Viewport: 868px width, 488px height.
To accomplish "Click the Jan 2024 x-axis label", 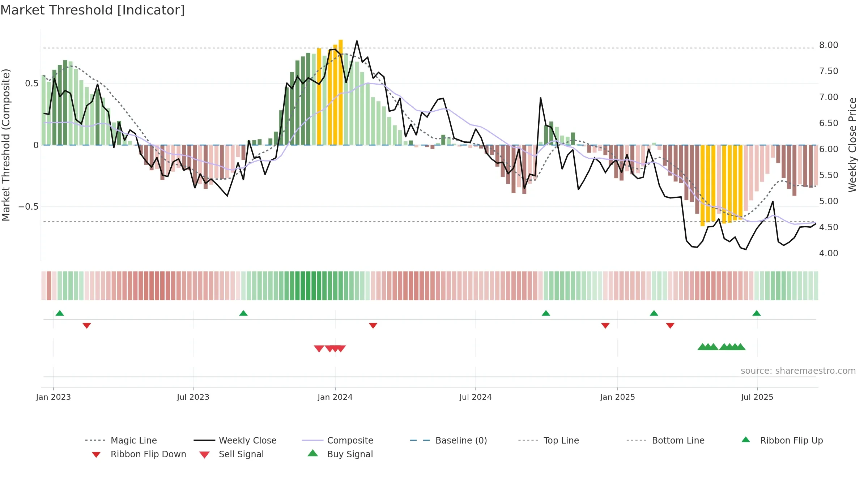I will coord(335,397).
